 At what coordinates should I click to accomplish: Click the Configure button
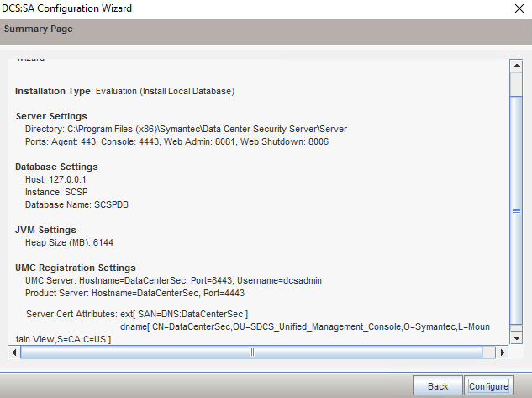tap(488, 385)
